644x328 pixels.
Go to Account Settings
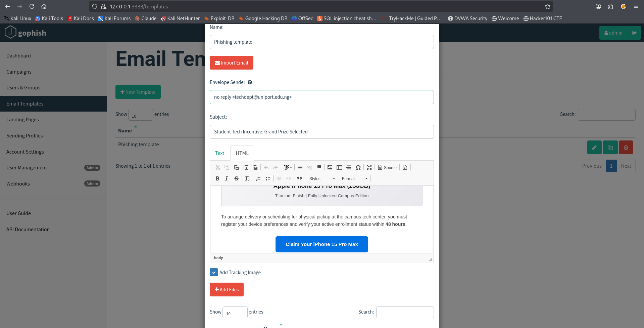(x=25, y=152)
